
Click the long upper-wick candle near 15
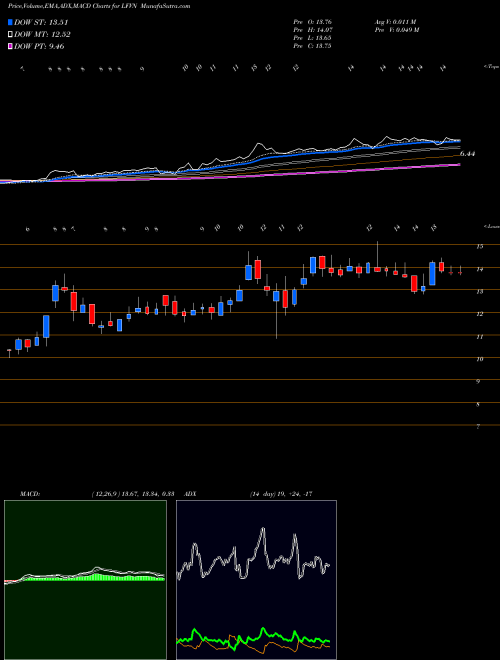point(377,269)
